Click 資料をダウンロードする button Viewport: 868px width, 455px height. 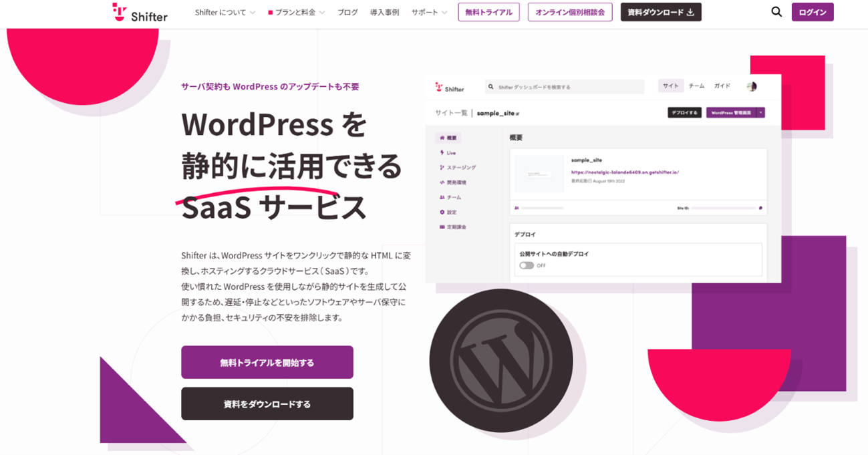pos(267,404)
